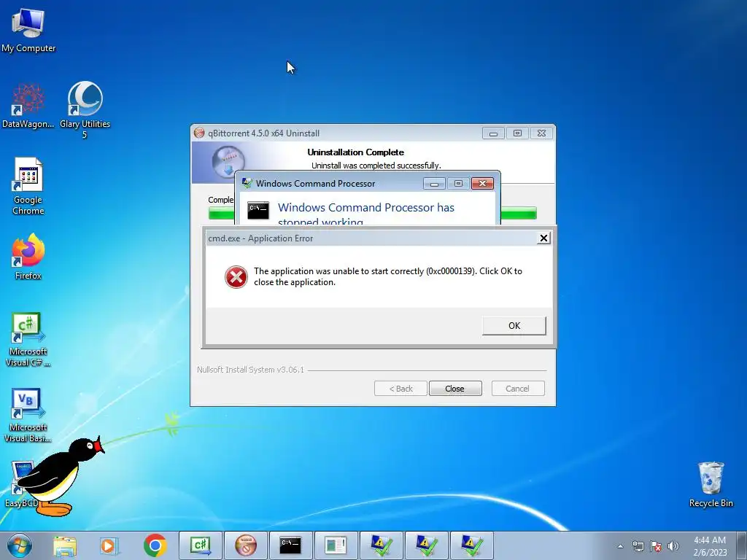The height and width of the screenshot is (560, 747).
Task: Click the Nullsoft Install System v3.06.1 text
Action: click(251, 370)
